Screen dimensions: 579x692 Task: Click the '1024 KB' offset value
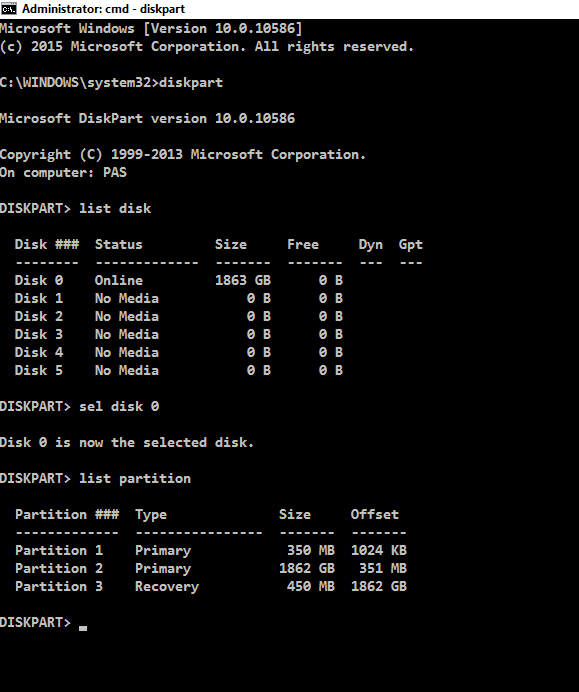pos(379,551)
